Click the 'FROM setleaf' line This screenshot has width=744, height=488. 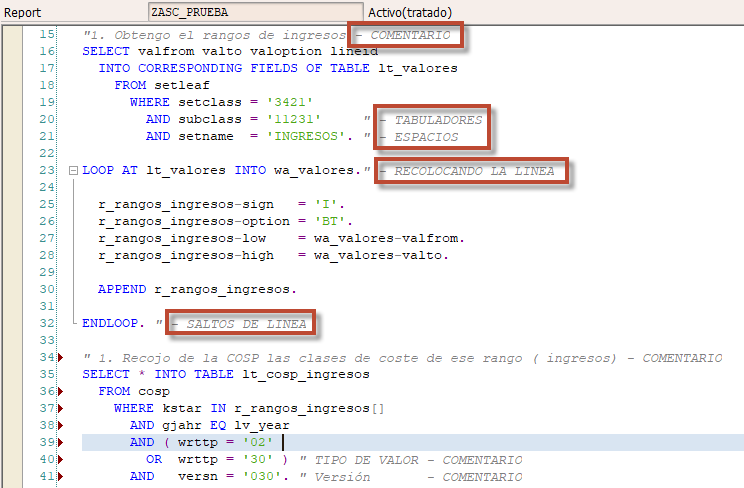(x=162, y=85)
